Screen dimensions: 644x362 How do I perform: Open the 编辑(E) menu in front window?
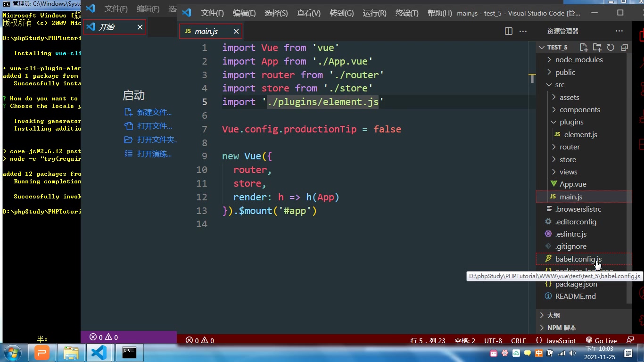click(x=244, y=13)
